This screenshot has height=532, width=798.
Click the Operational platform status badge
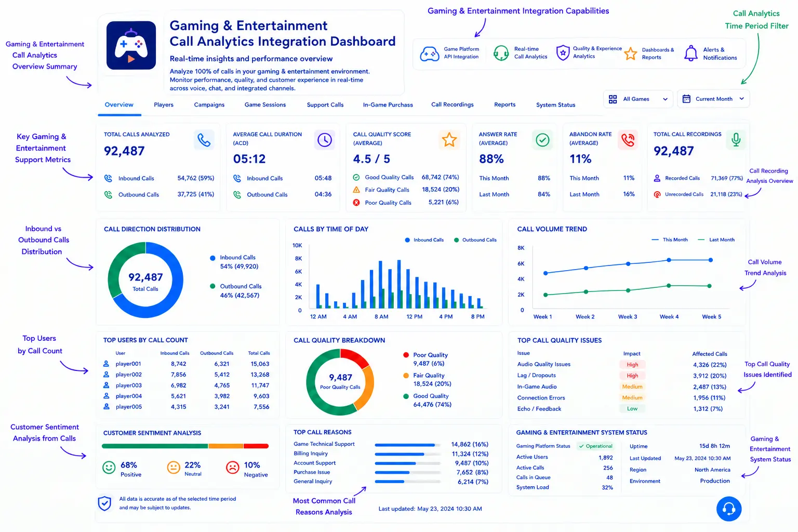tap(595, 446)
